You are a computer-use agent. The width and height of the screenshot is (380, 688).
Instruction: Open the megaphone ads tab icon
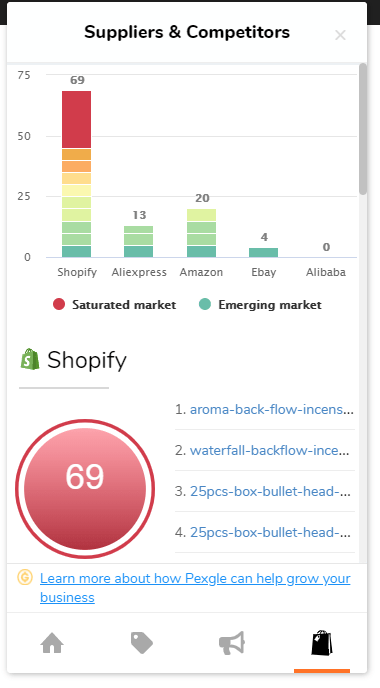(x=232, y=643)
